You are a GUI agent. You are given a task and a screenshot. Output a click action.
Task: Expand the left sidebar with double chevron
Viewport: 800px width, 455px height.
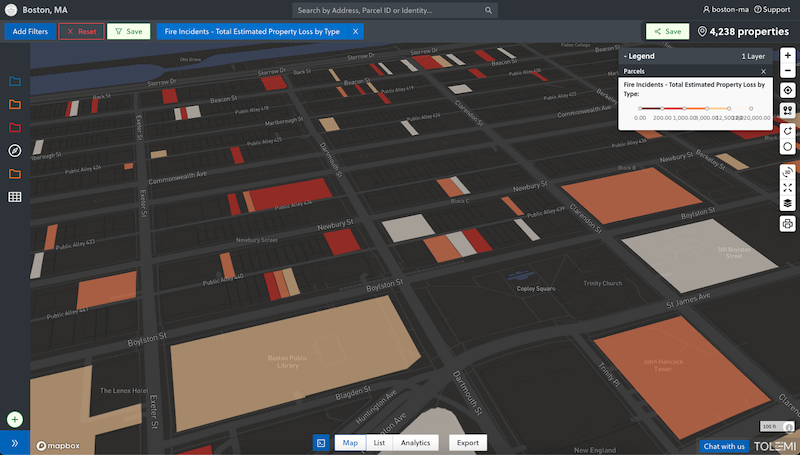click(15, 442)
